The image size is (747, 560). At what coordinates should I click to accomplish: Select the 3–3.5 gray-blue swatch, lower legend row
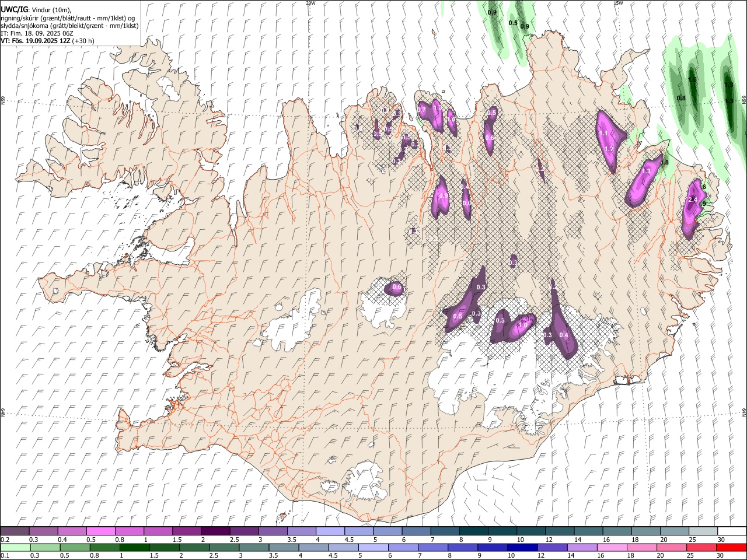pyautogui.click(x=254, y=548)
